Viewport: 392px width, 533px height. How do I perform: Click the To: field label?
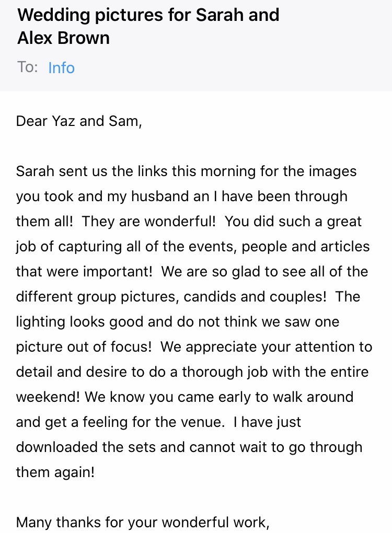[x=27, y=67]
